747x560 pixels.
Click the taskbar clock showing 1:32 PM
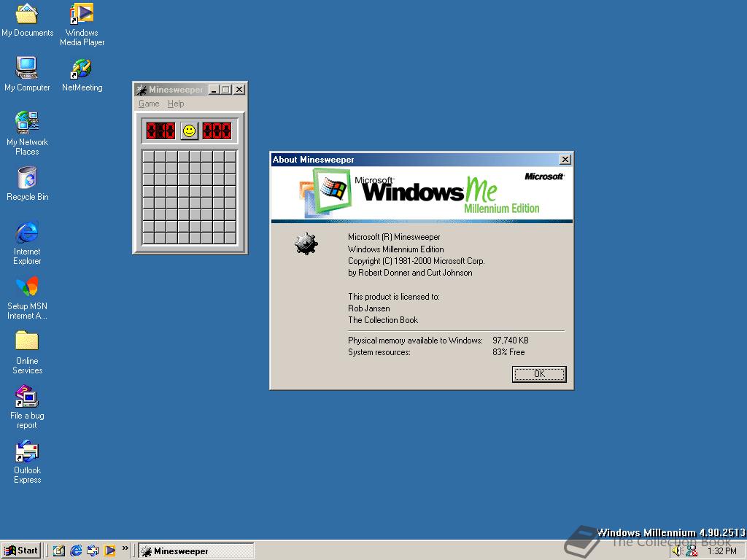pyautogui.click(x=722, y=551)
